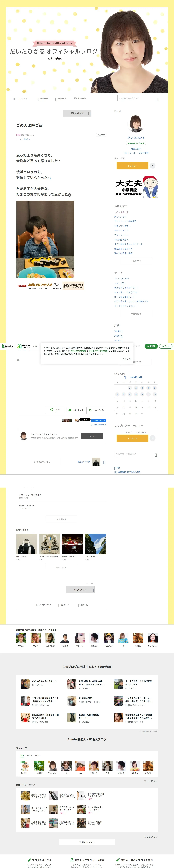Click the Ameba 20th Anniv logo

point(24,346)
